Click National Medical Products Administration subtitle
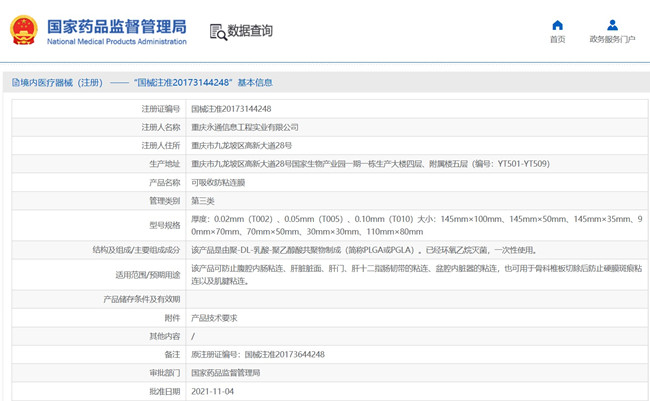This screenshot has height=401, width=650. click(117, 41)
